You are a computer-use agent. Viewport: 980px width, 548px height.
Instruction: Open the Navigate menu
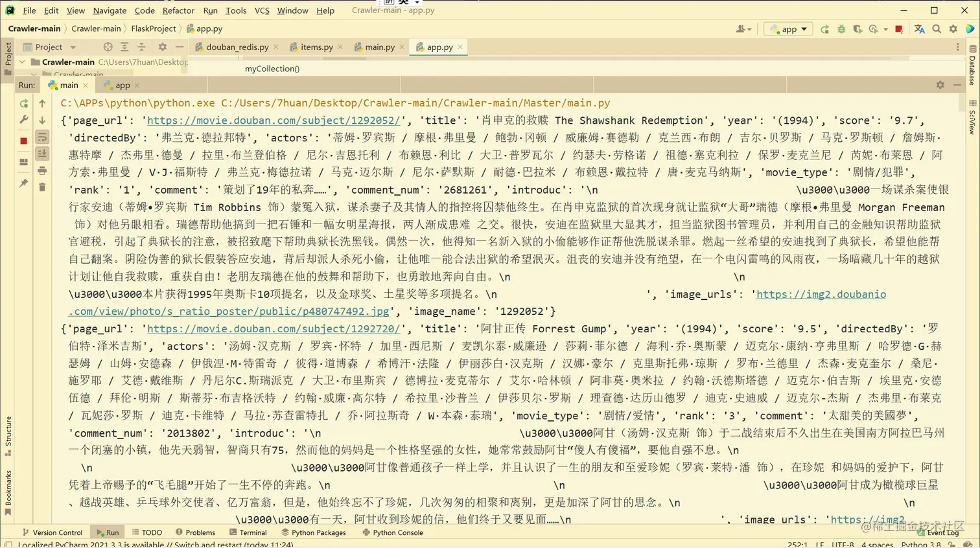pos(110,10)
